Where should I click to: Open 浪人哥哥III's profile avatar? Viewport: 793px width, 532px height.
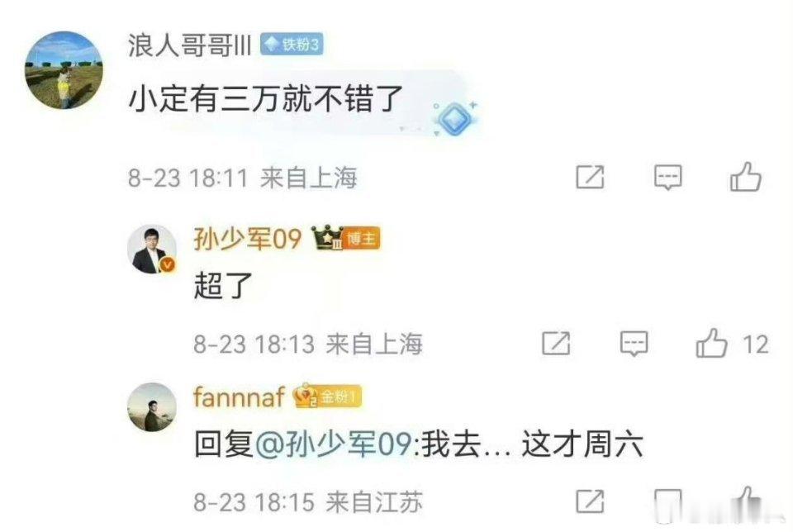click(x=64, y=69)
